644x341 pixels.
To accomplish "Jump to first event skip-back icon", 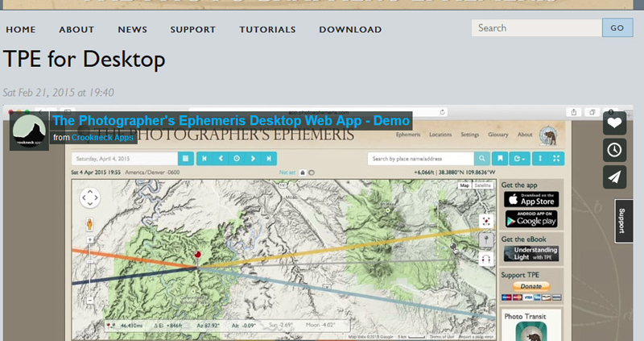I will [204, 158].
